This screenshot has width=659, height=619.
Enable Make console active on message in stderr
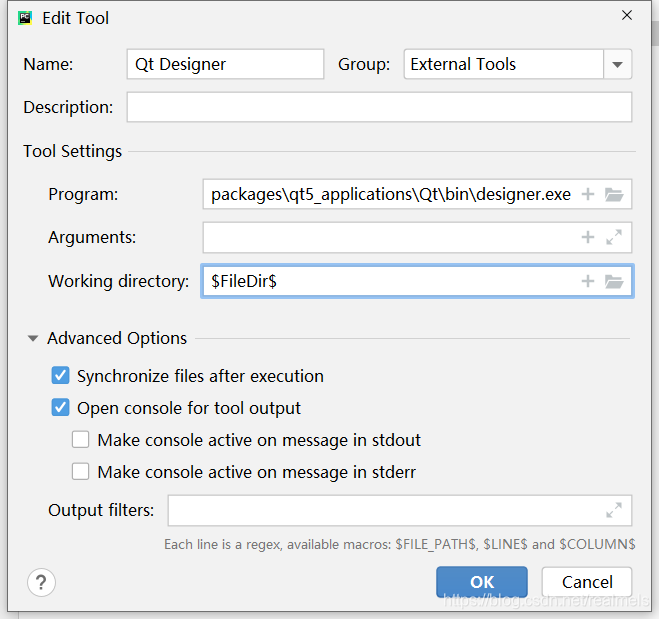pos(80,471)
